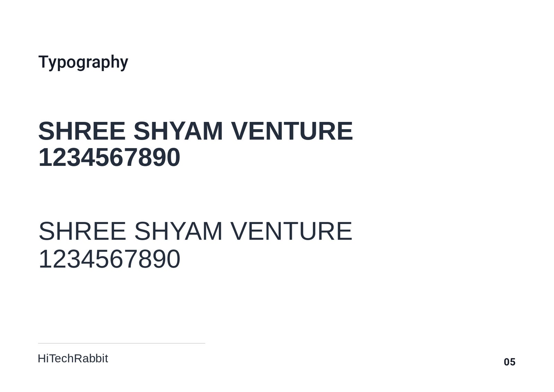Click the divider line above HiTechRabbit
Image resolution: width=554 pixels, height=392 pixels.
121,343
